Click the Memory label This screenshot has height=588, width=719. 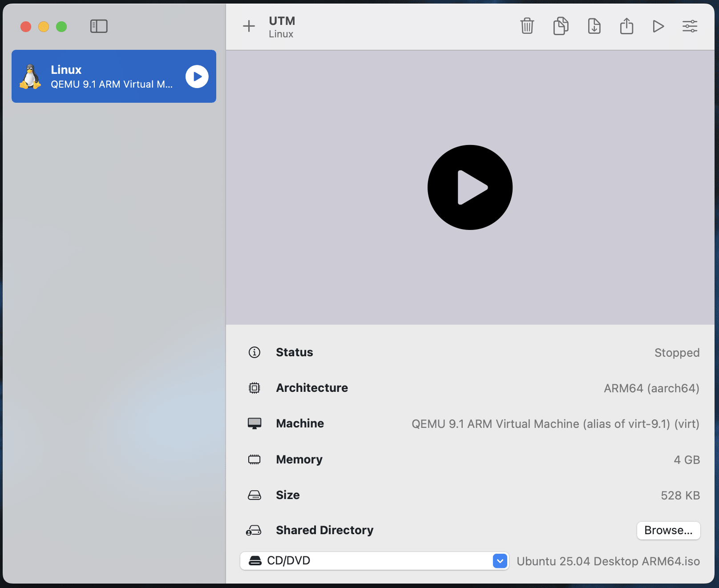[x=299, y=459]
